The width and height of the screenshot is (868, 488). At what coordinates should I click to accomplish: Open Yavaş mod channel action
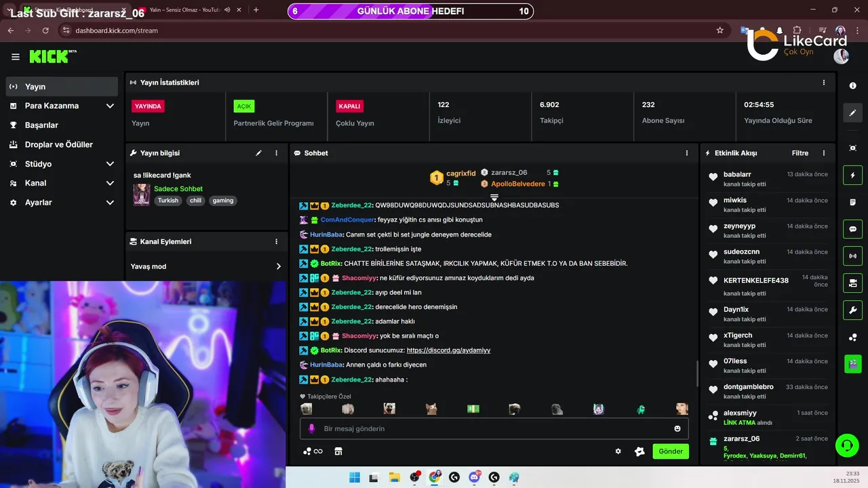pos(206,266)
